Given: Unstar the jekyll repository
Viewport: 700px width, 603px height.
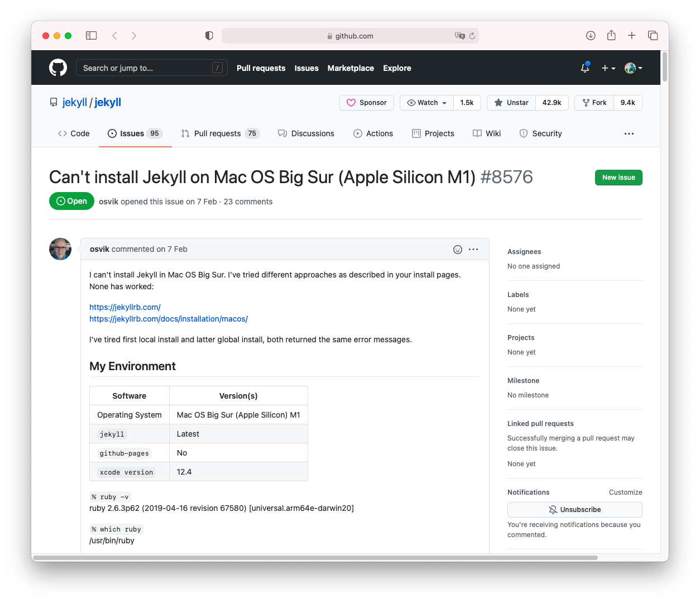Looking at the screenshot, I should pyautogui.click(x=511, y=103).
